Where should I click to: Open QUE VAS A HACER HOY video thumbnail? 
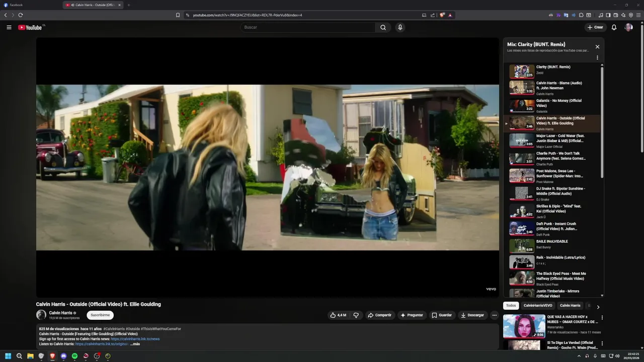tap(524, 326)
